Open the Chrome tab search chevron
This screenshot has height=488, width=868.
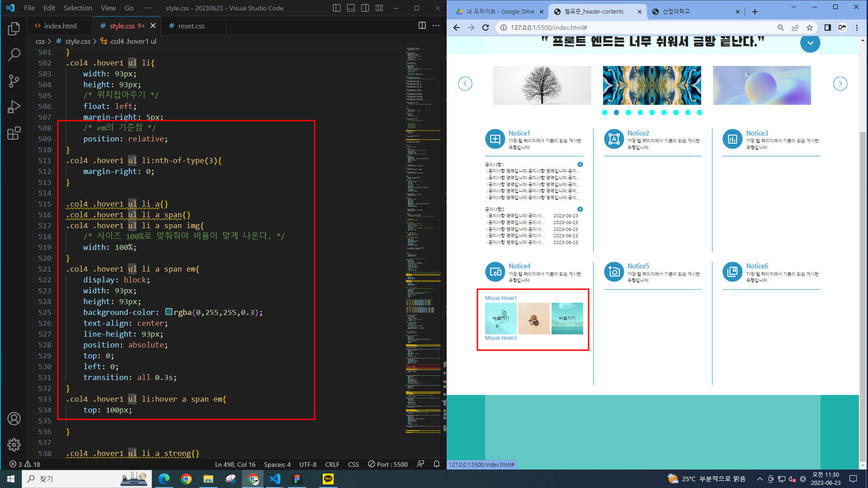click(793, 7)
